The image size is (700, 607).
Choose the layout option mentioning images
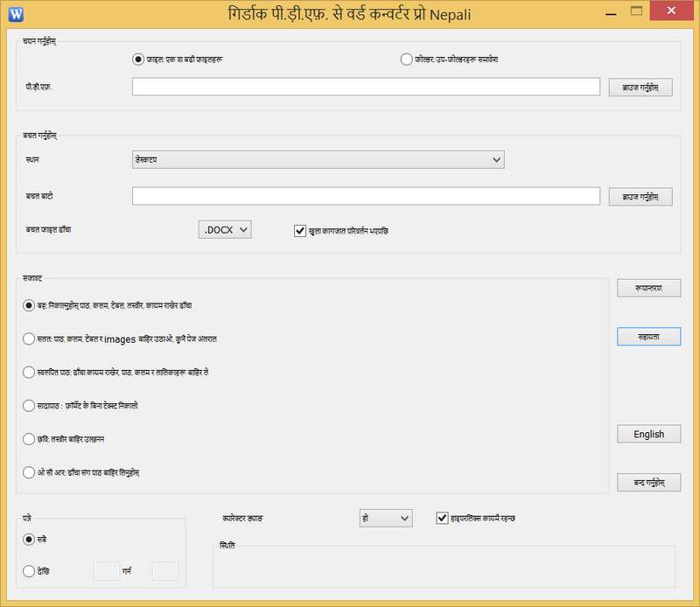29,338
